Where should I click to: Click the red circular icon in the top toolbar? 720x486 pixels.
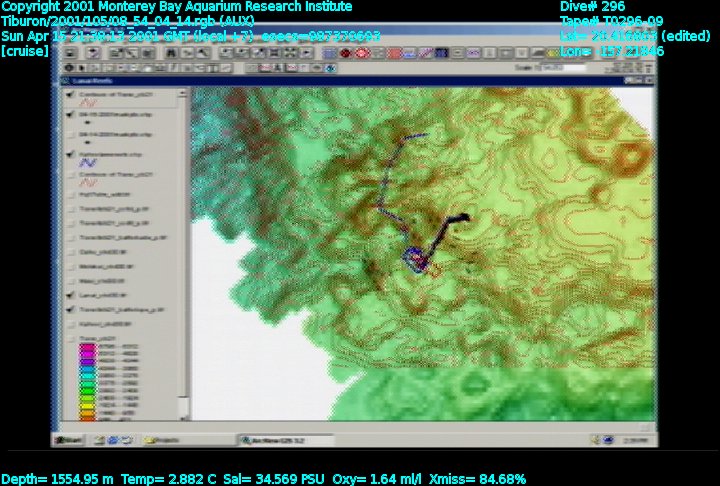345,52
